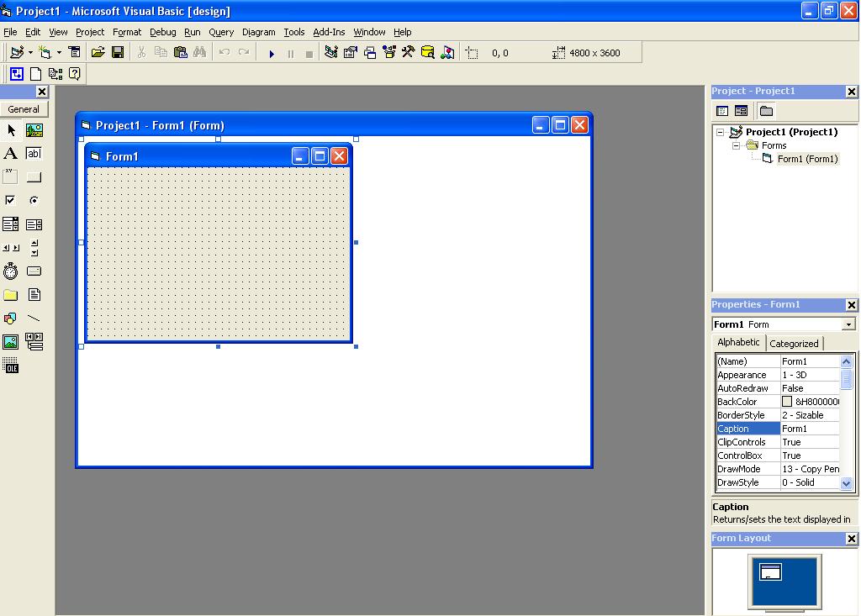Click the Open Project toolbar icon
This screenshot has height=616, width=861.
tap(98, 52)
